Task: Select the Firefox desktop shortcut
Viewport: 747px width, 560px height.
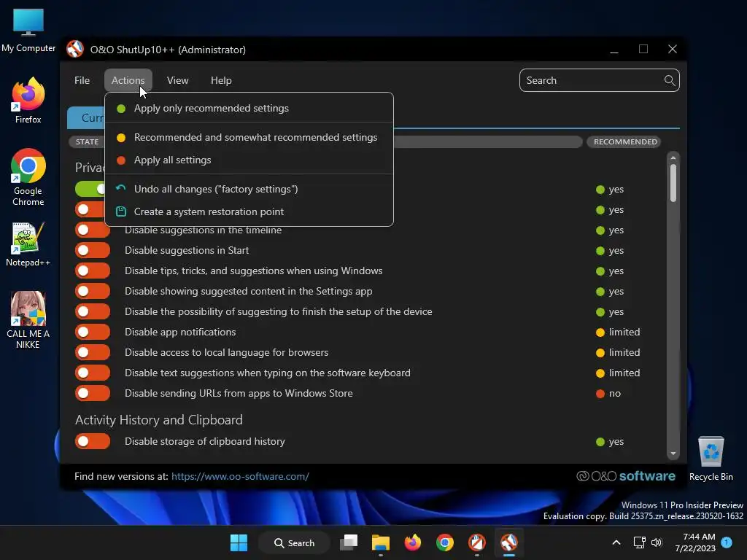Action: [28, 101]
